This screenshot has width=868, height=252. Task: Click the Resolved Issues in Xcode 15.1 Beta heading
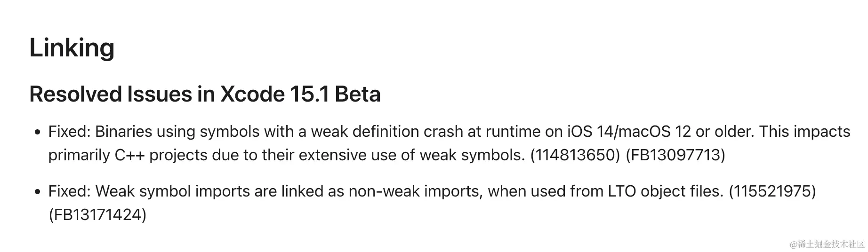click(205, 94)
